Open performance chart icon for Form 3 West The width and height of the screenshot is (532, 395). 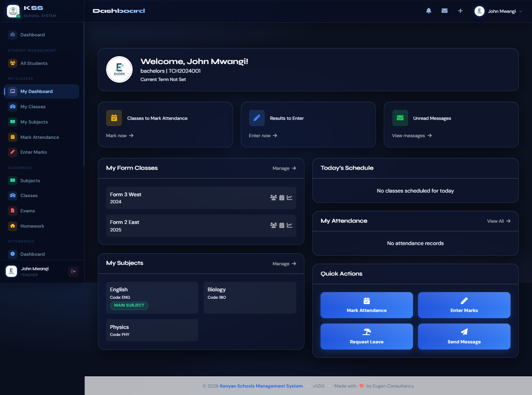click(290, 197)
